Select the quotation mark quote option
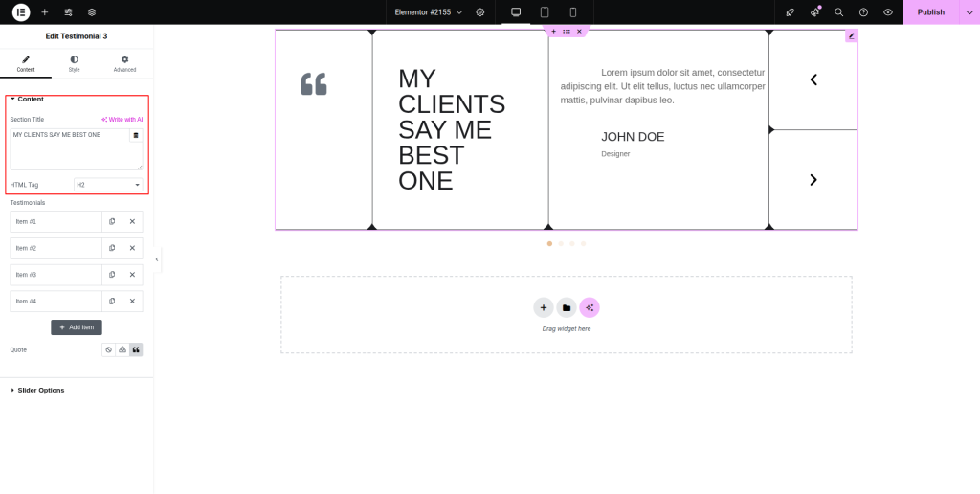The height and width of the screenshot is (494, 980). point(136,349)
